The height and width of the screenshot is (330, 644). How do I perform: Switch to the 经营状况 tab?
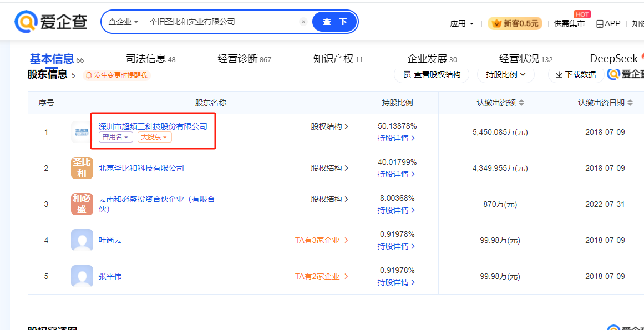coord(526,59)
